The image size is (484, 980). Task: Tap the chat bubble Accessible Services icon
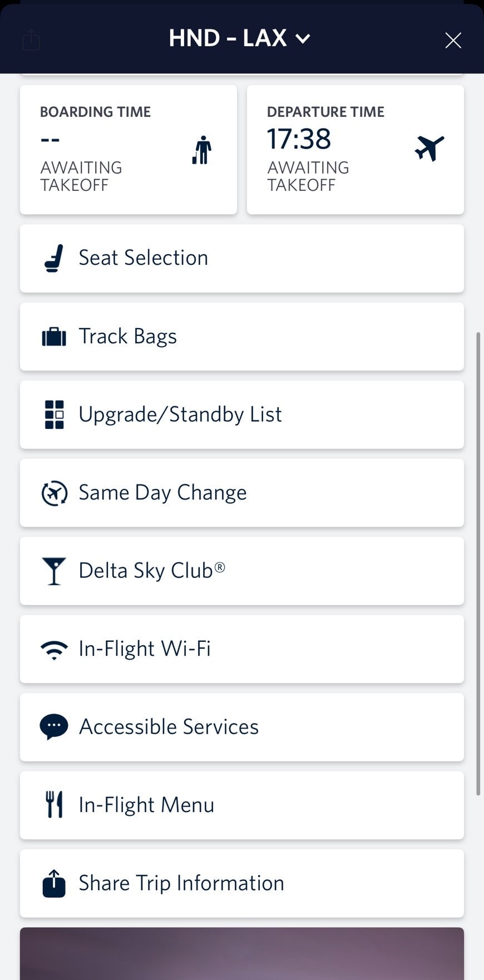(x=54, y=727)
